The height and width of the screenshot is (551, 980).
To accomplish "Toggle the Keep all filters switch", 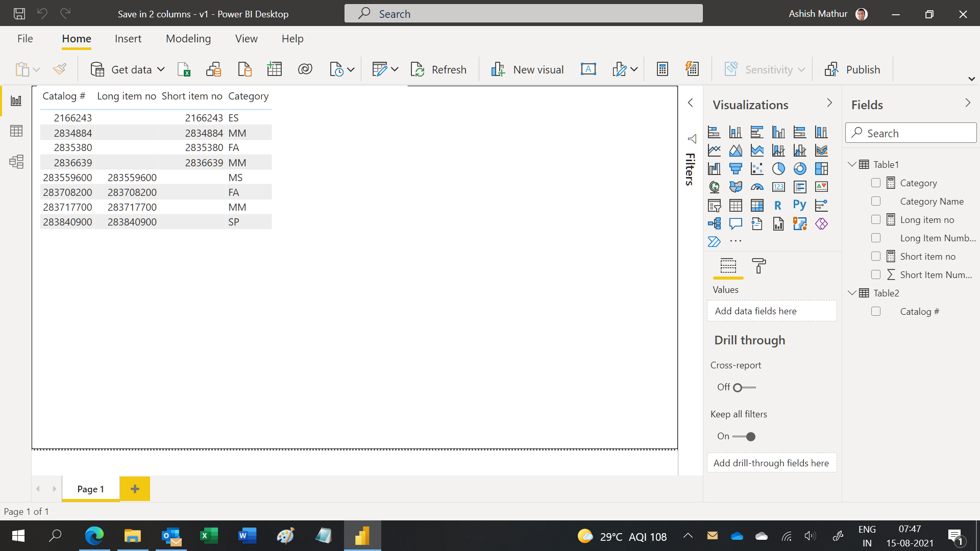I will (x=744, y=437).
